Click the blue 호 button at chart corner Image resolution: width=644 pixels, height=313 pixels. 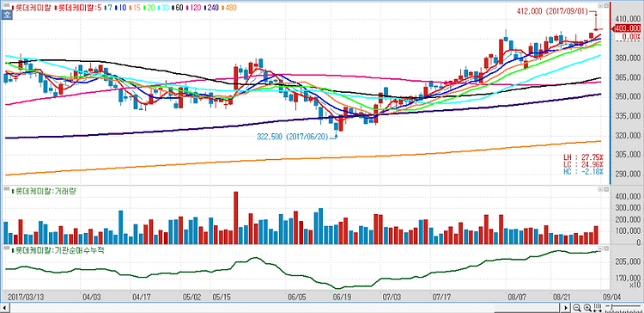point(6,15)
